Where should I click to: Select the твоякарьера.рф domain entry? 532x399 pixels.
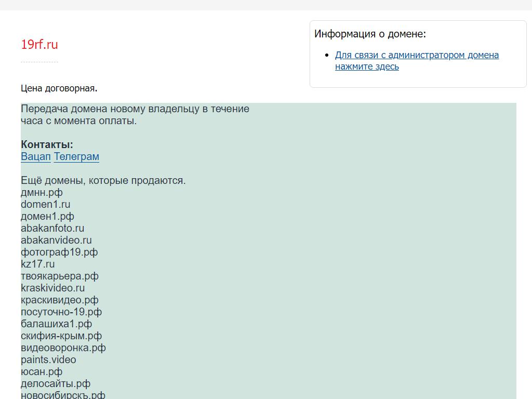(60, 276)
